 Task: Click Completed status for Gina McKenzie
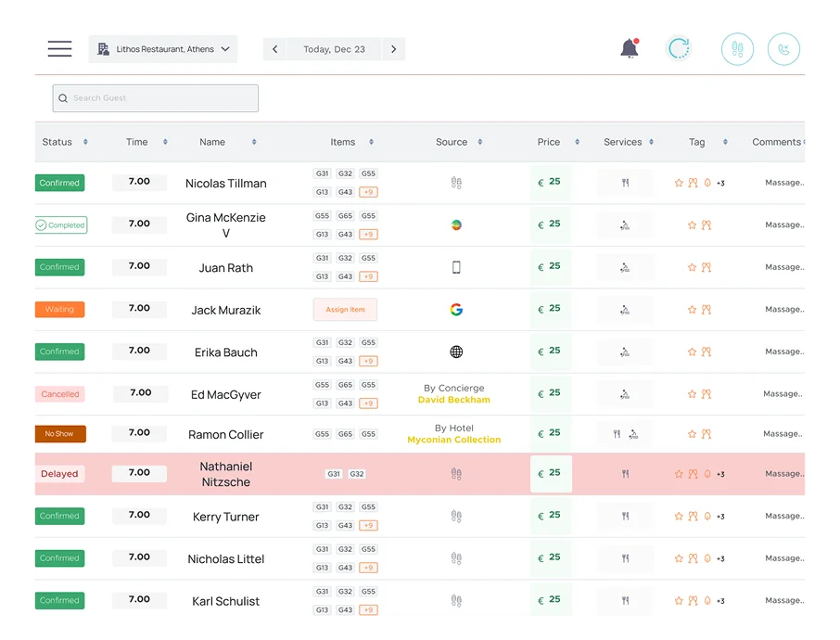click(x=61, y=225)
